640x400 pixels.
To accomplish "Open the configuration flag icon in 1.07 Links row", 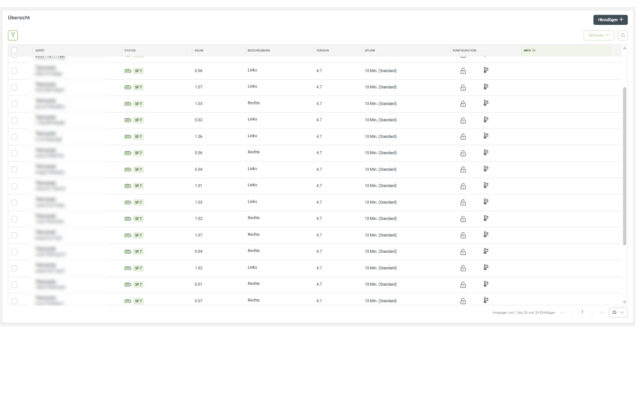I will (x=486, y=87).
